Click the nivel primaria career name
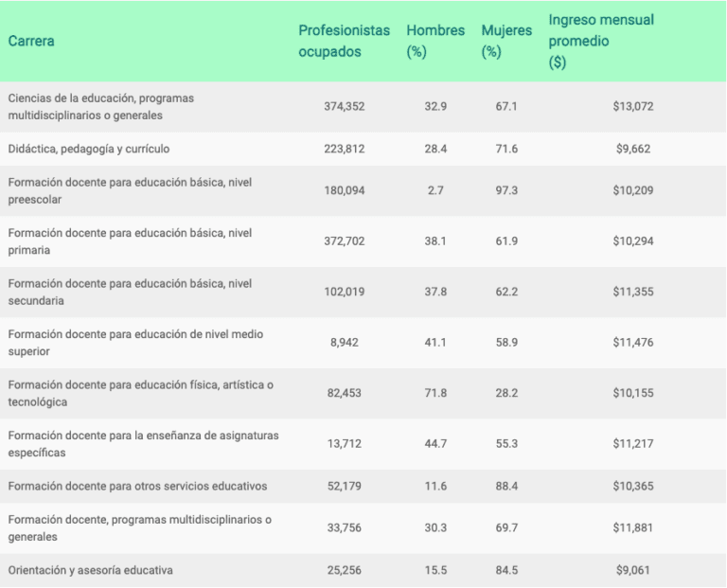Image resolution: width=727 pixels, height=588 pixels. pyautogui.click(x=129, y=241)
